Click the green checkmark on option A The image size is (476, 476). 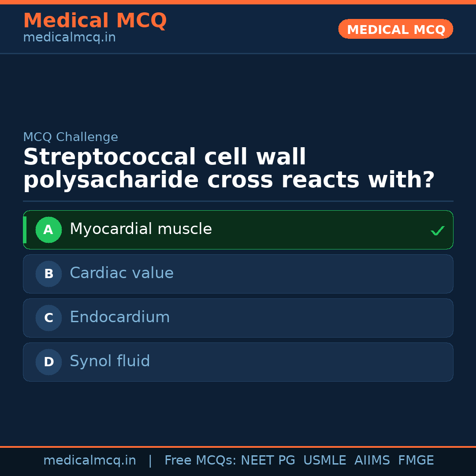[437, 231]
